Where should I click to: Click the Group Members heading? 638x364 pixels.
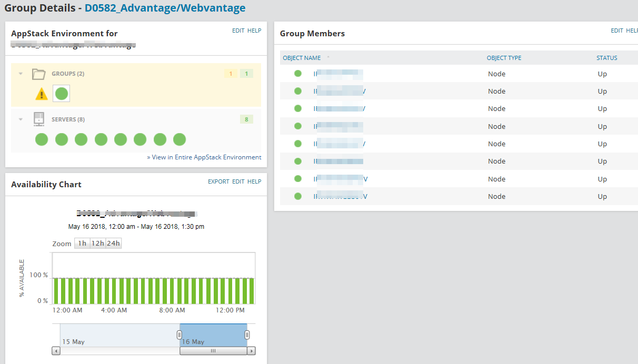(x=312, y=33)
